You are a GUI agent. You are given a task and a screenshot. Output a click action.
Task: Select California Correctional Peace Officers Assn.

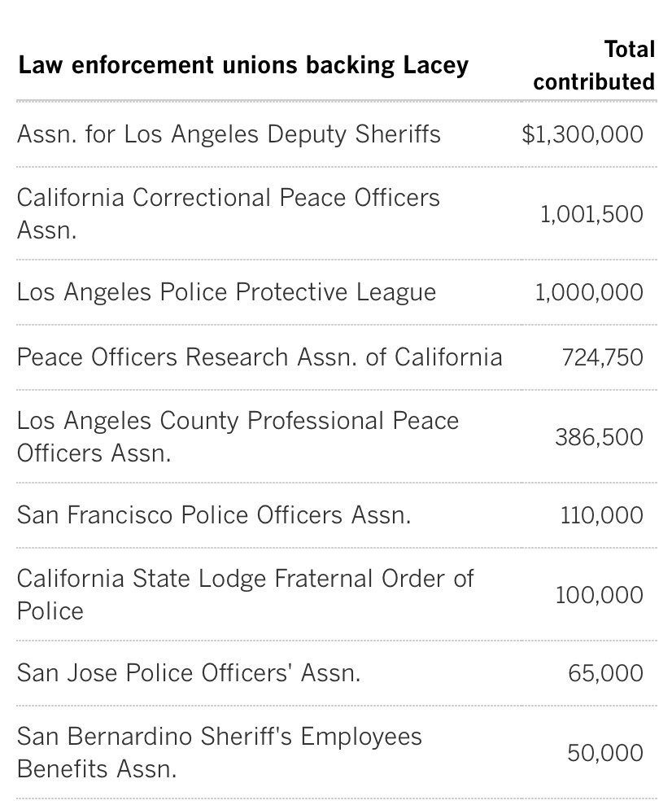(x=228, y=214)
